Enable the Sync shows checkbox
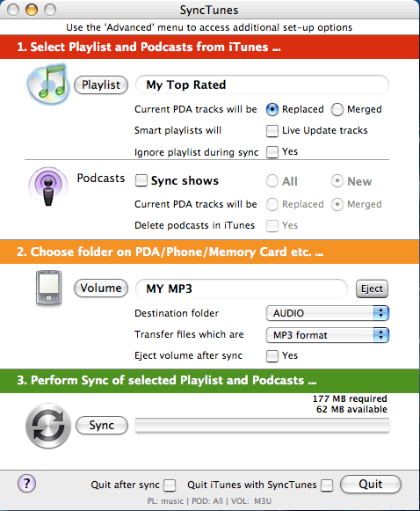 141,180
